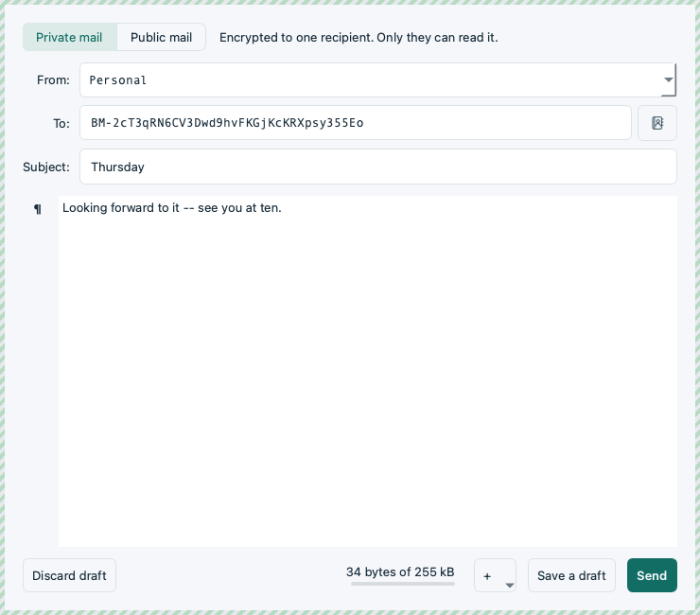Click the '34 bytes of 255 kB' text
The width and height of the screenshot is (700, 615).
click(x=400, y=571)
